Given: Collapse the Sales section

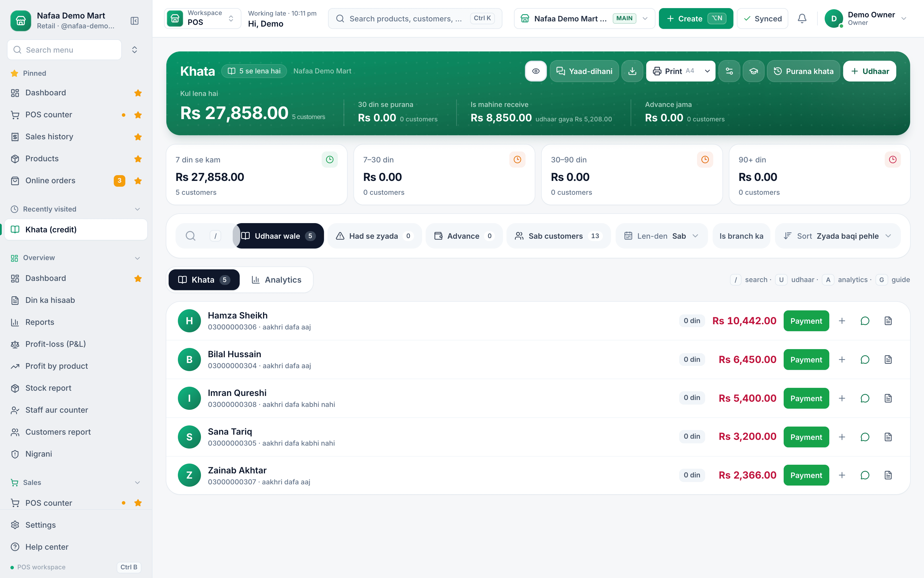Looking at the screenshot, I should click(137, 482).
